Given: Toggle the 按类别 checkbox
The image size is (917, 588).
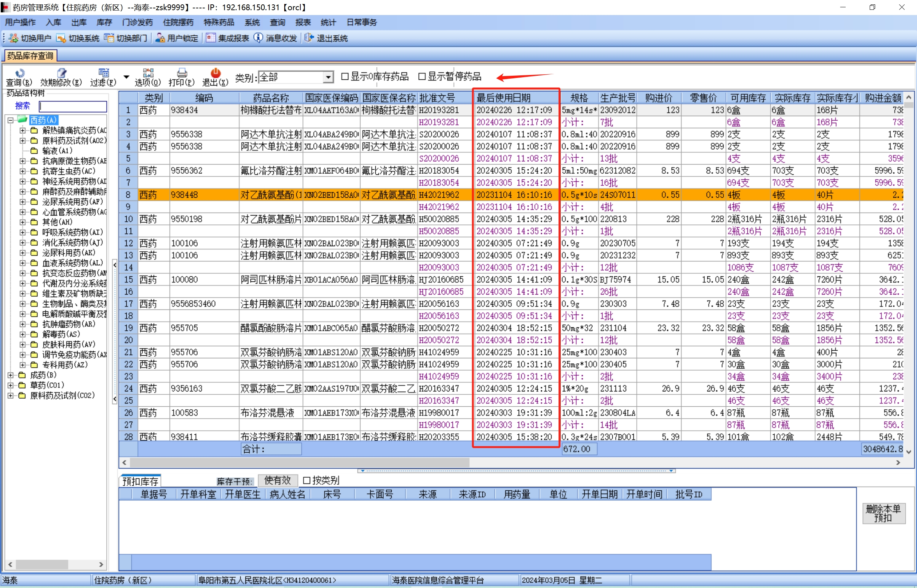Looking at the screenshot, I should point(307,480).
